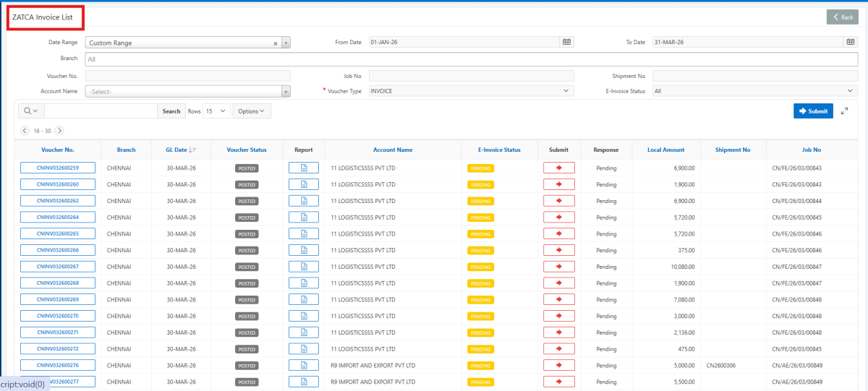The width and height of the screenshot is (868, 391).
Task: Open report icon for voucher CNINV032600260
Action: coord(304,184)
